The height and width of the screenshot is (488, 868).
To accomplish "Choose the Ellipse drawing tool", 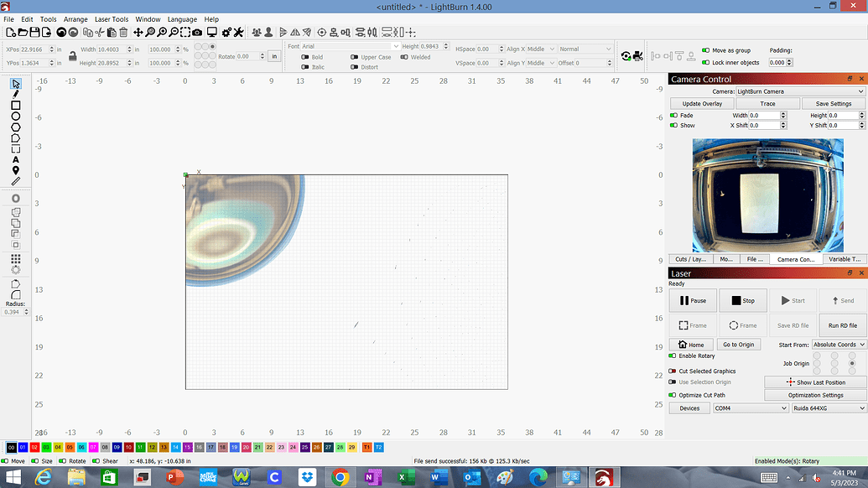I will click(x=16, y=117).
